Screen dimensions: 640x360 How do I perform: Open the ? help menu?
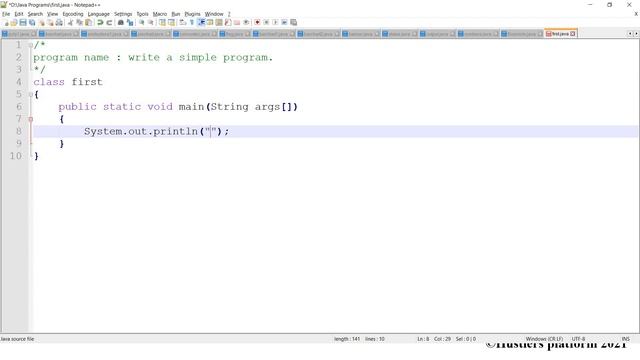click(x=229, y=14)
